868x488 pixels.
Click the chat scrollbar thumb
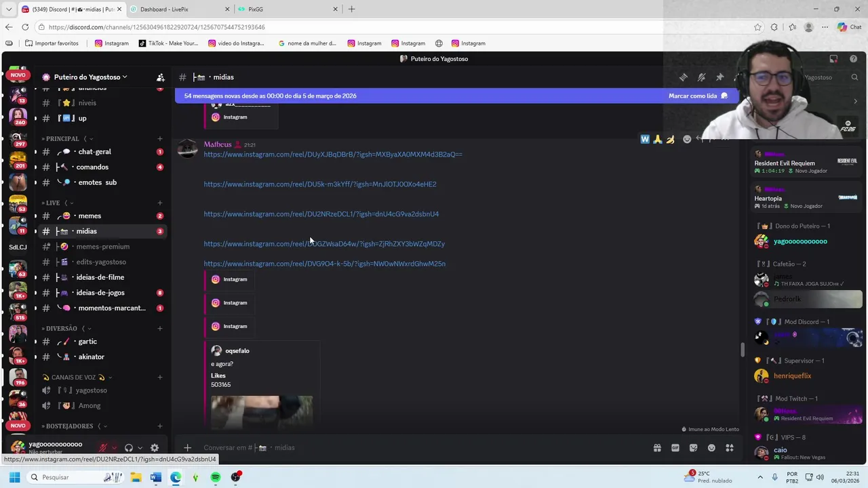pyautogui.click(x=742, y=350)
